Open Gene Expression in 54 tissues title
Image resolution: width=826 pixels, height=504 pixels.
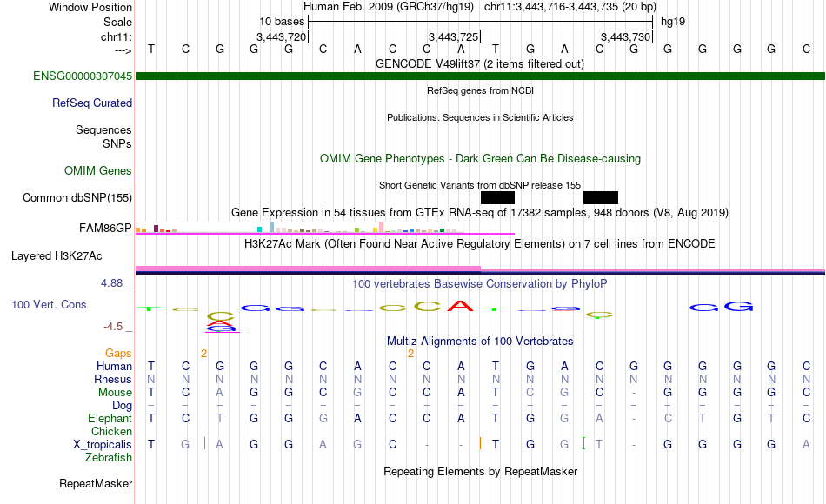[480, 213]
